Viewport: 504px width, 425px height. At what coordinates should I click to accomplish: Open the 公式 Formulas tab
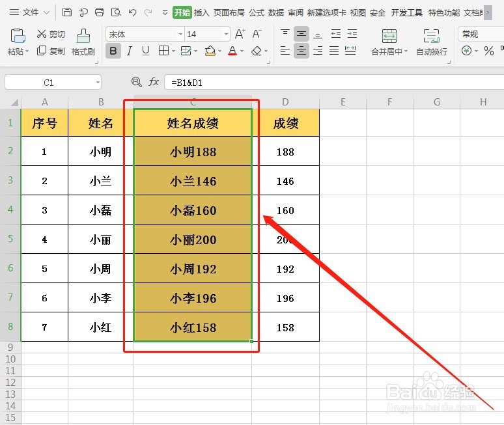pos(257,13)
